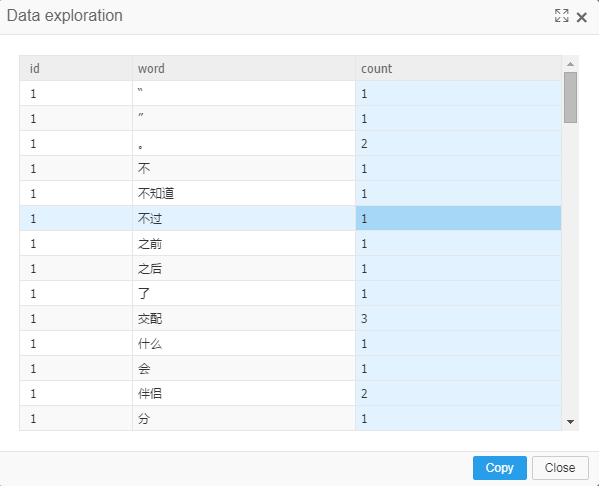Select the id column header

[76, 68]
